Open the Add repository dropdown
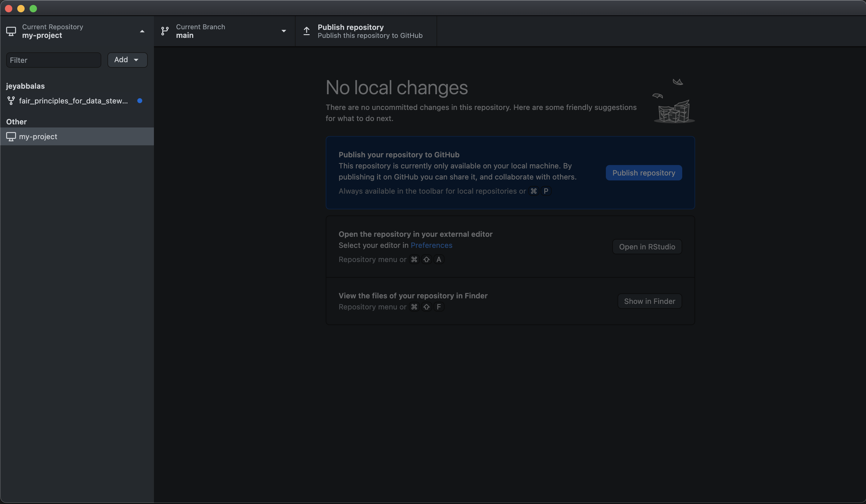866x504 pixels. tap(127, 60)
